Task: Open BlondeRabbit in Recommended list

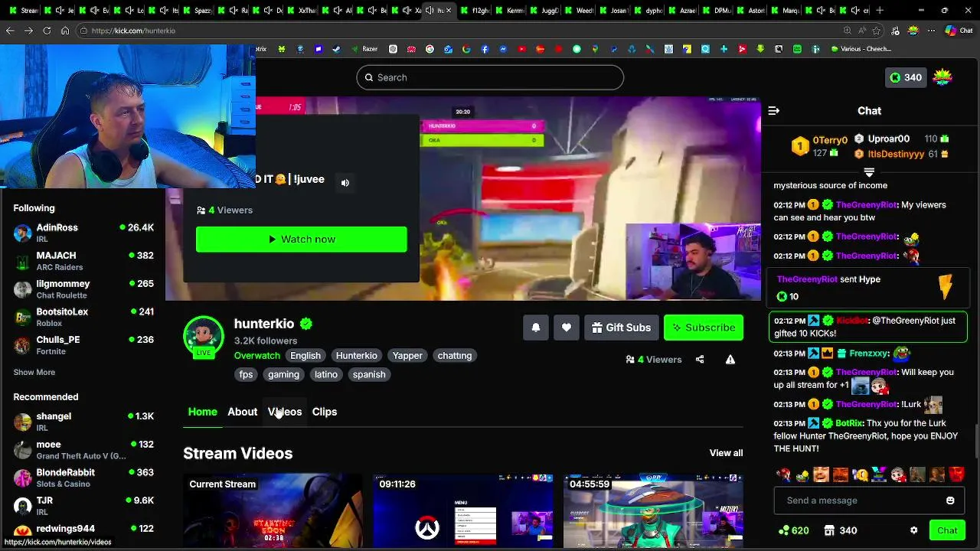Action: pos(83,478)
